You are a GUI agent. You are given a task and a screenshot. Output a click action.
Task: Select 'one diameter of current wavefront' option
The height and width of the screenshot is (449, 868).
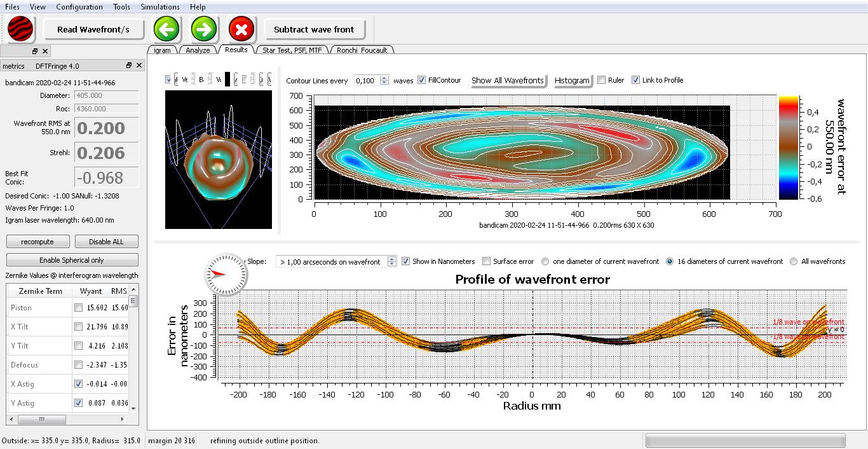(x=545, y=261)
